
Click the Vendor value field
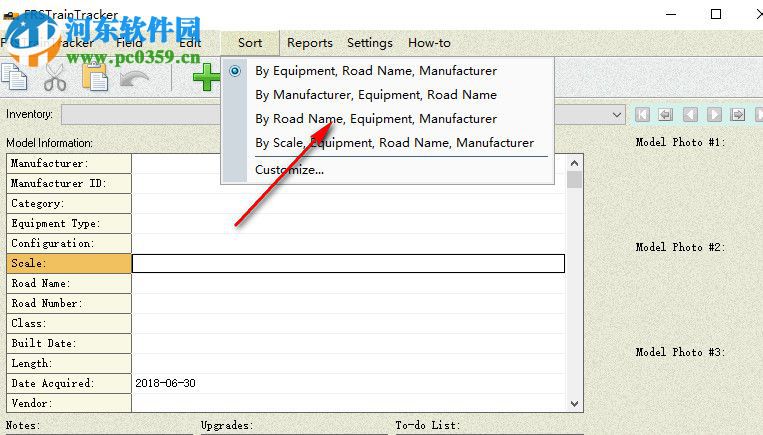348,403
